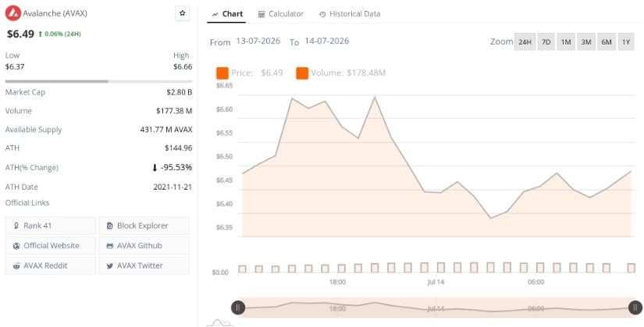Click the Jul 14 chart axis label
Viewport: 644px width, 327px height.
pyautogui.click(x=436, y=283)
